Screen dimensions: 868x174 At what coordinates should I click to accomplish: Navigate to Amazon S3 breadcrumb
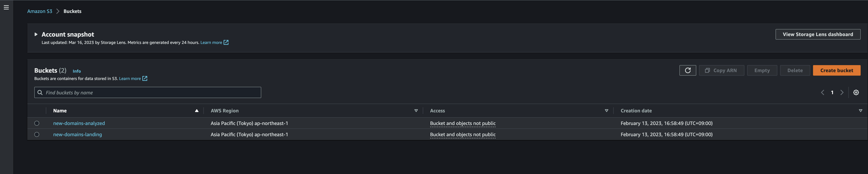[40, 11]
